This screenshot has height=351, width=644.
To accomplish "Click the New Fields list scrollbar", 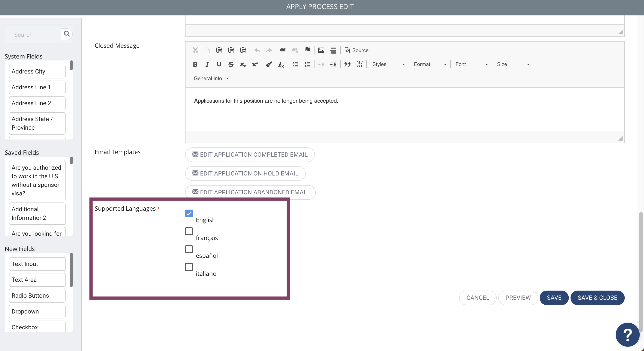I will click(x=71, y=270).
